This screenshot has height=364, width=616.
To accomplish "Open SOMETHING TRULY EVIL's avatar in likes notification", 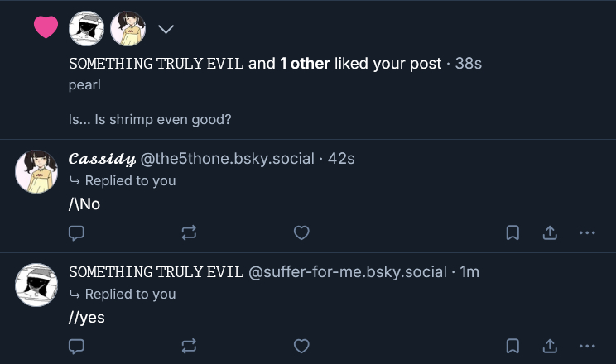I will [86, 29].
